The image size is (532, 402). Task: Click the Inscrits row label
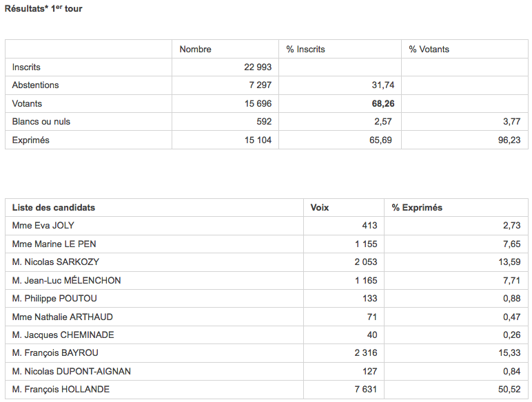[26, 67]
